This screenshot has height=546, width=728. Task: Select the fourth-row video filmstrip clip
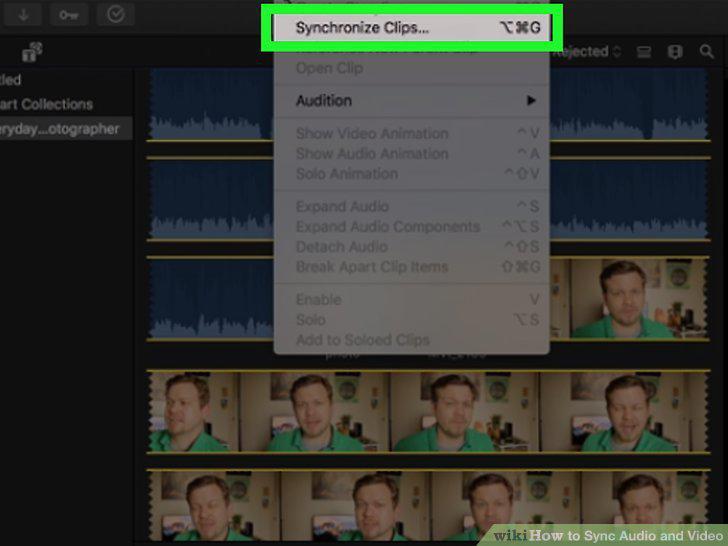click(x=429, y=411)
